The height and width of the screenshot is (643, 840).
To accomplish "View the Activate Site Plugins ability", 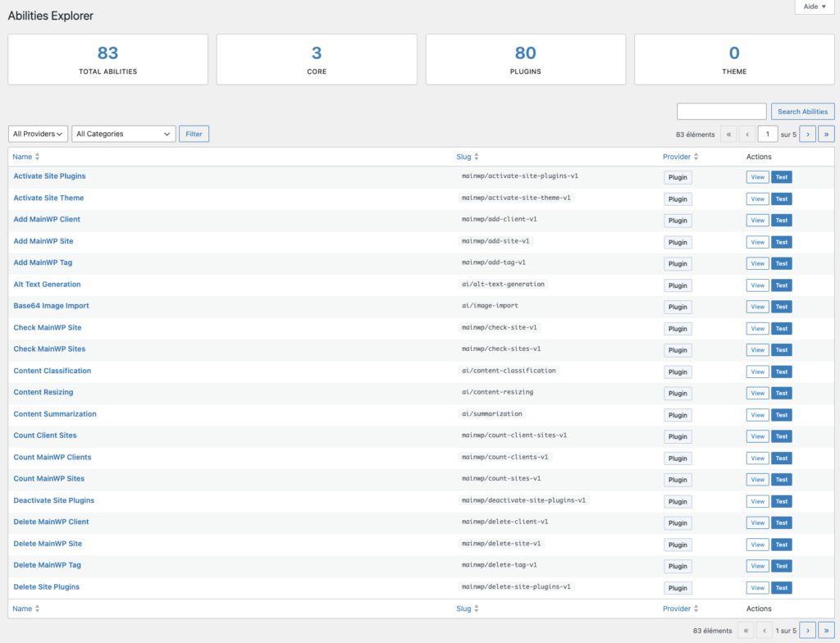I will click(x=757, y=177).
